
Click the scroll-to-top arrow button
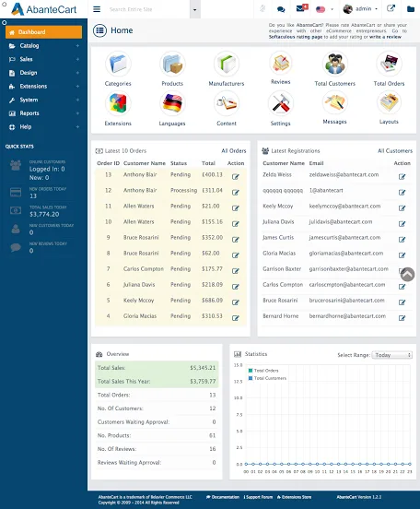click(x=407, y=275)
